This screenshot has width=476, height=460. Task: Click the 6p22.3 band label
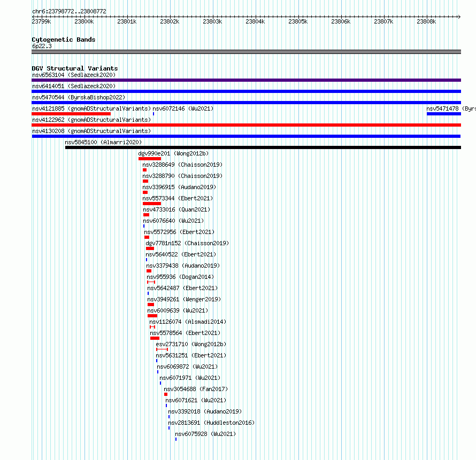click(42, 46)
